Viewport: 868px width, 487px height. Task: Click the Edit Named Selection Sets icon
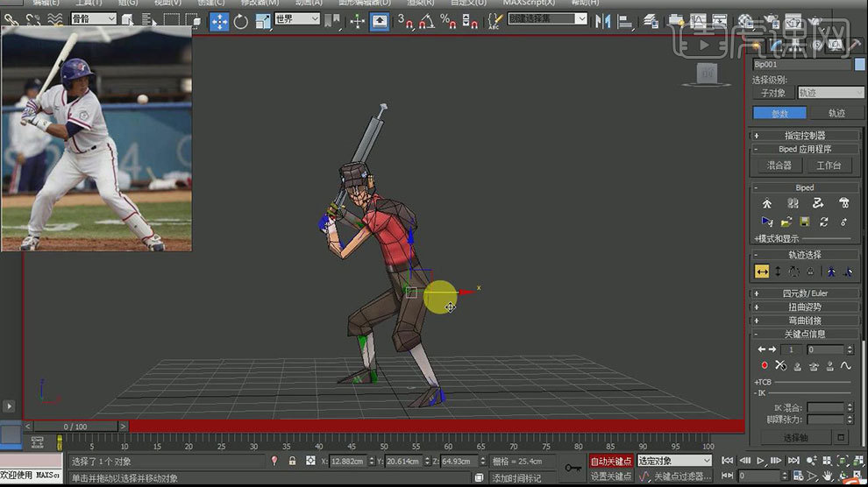click(x=494, y=21)
